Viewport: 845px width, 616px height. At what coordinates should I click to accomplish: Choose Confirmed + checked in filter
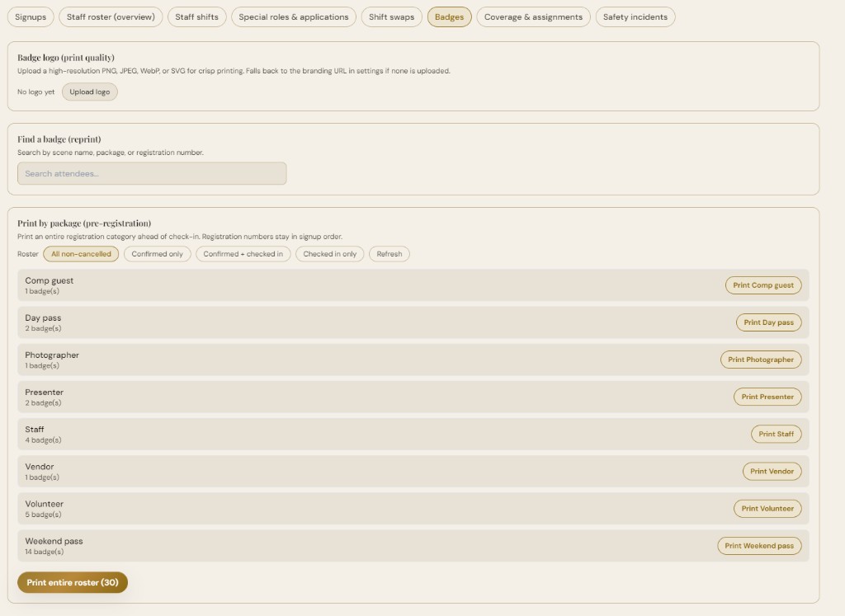pyautogui.click(x=243, y=254)
